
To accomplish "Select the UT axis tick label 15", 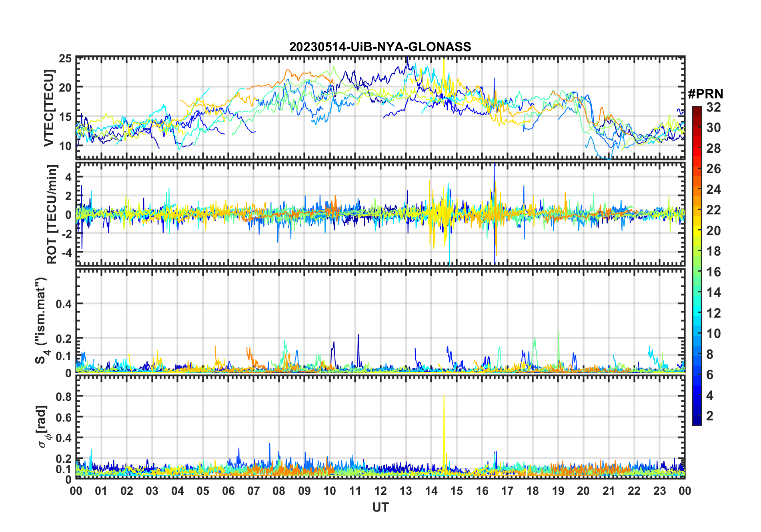I will (457, 491).
